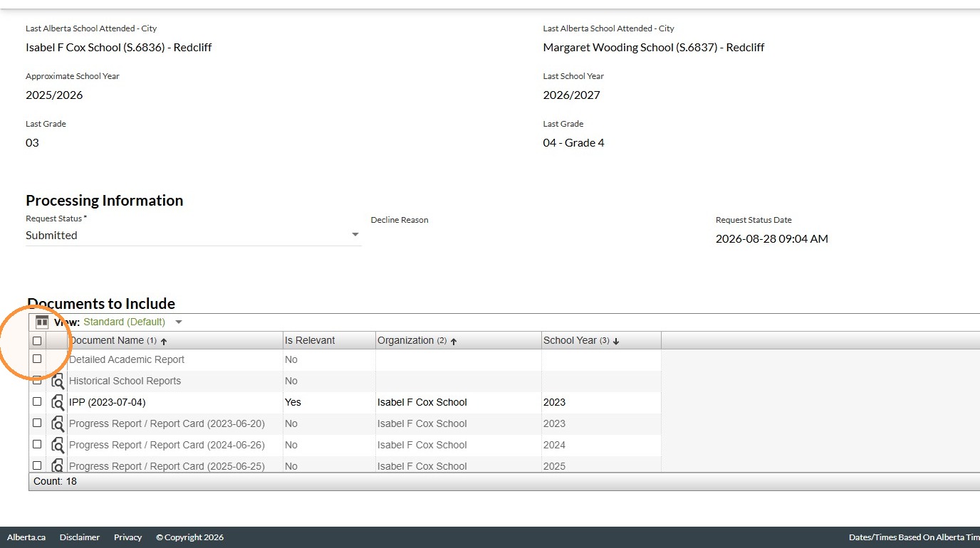The width and height of the screenshot is (980, 548).
Task: Select the 2024-06-26 Progress Report checkbox
Action: point(37,444)
